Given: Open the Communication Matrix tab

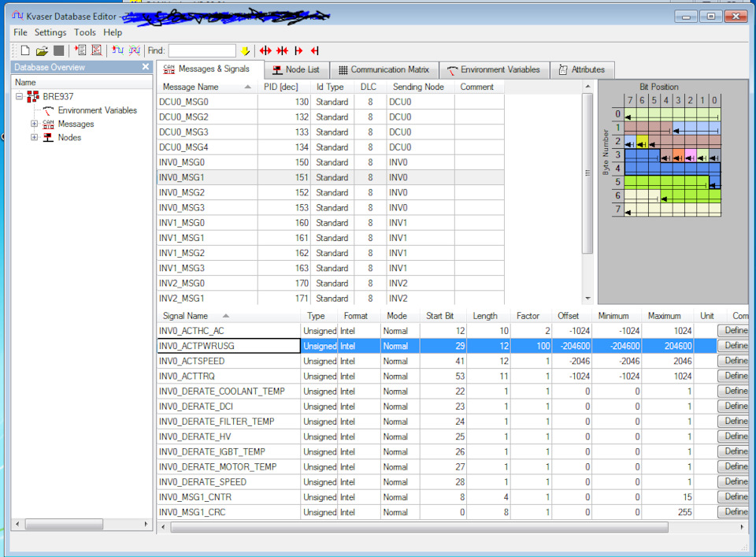Looking at the screenshot, I should click(384, 70).
